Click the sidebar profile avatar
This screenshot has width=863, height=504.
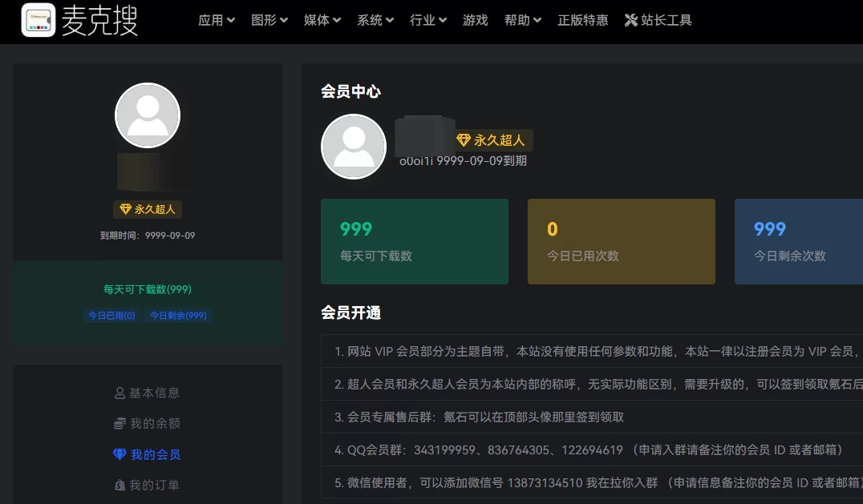pos(148,115)
